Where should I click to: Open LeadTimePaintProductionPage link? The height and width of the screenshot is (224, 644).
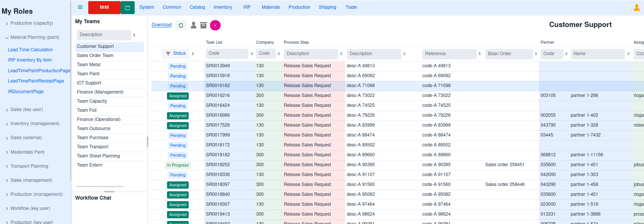click(x=39, y=71)
